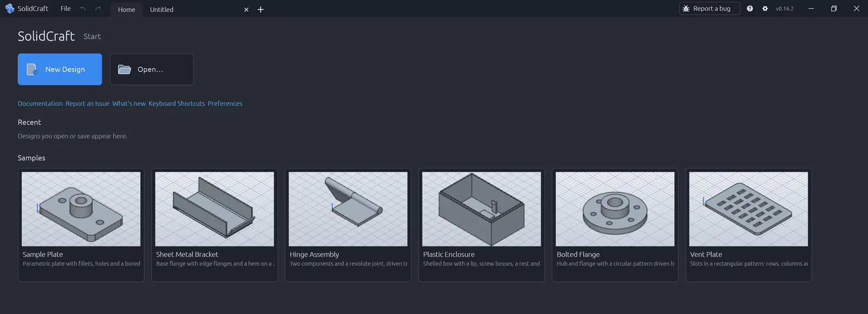This screenshot has width=868, height=314.
Task: Click the Report an Issue link
Action: click(x=87, y=104)
